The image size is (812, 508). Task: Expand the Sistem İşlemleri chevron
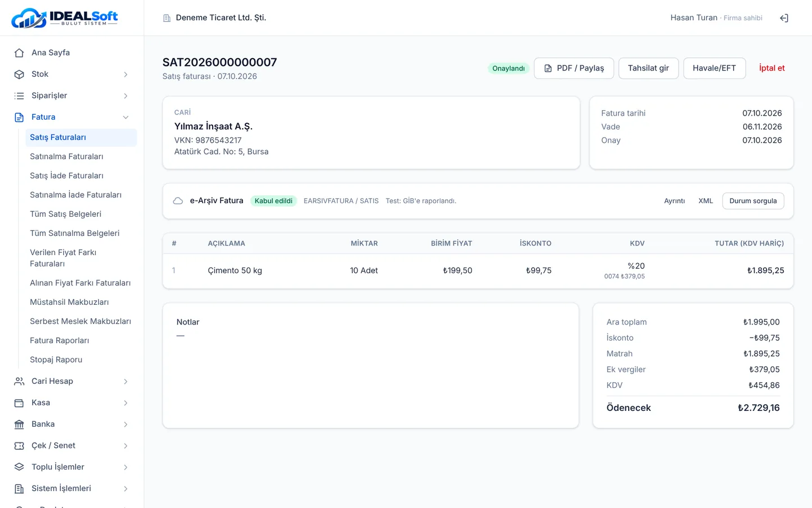click(126, 488)
